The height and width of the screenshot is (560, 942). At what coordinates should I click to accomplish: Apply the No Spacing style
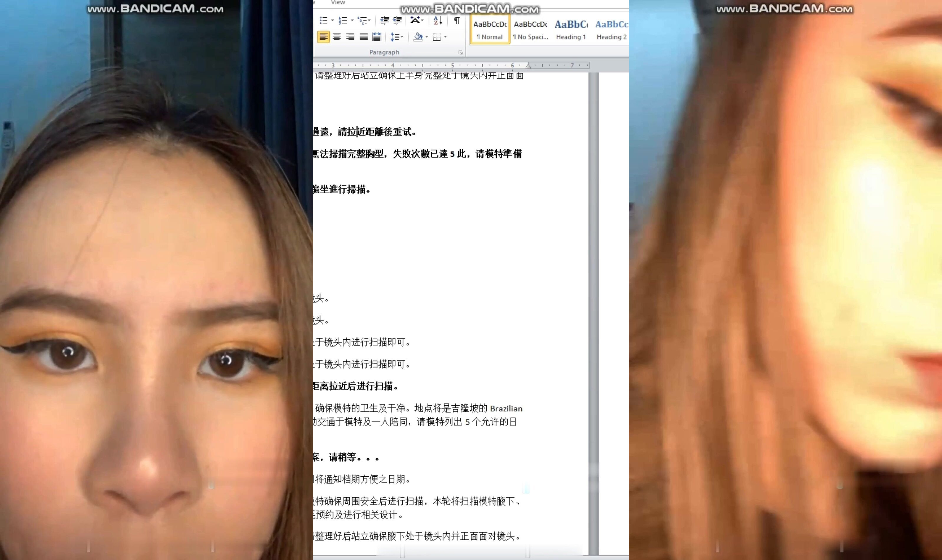pos(531,30)
